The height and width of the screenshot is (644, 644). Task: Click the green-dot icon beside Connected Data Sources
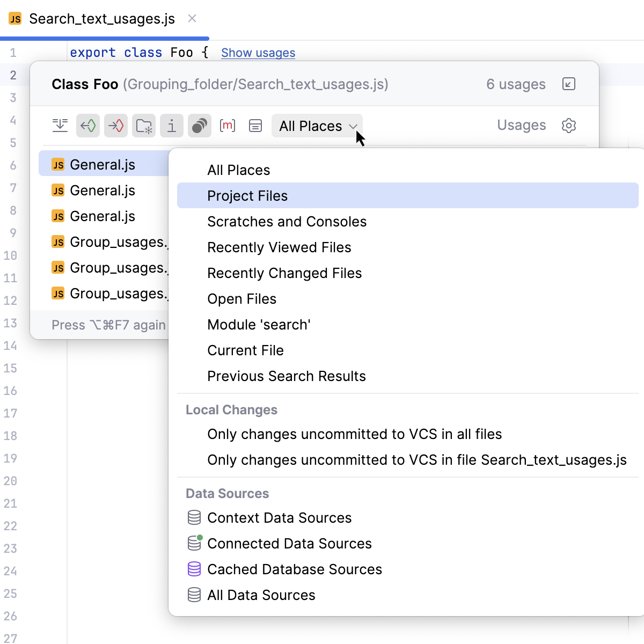(x=194, y=543)
